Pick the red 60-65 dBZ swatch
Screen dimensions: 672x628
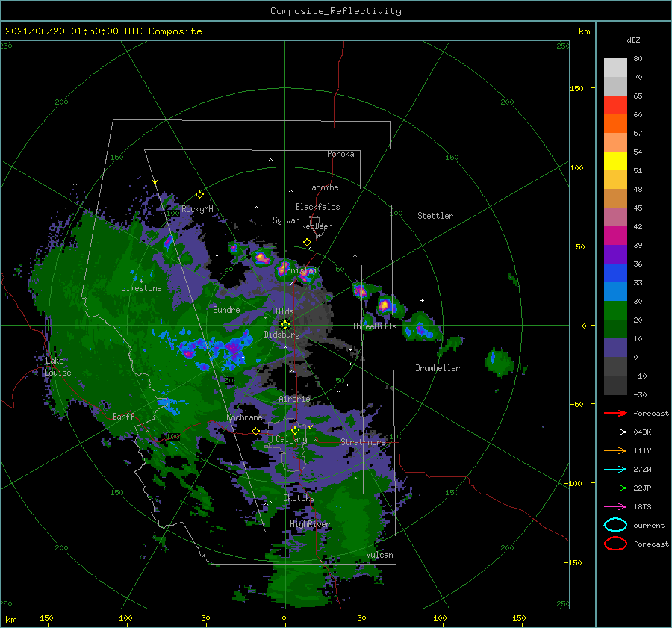tap(615, 105)
